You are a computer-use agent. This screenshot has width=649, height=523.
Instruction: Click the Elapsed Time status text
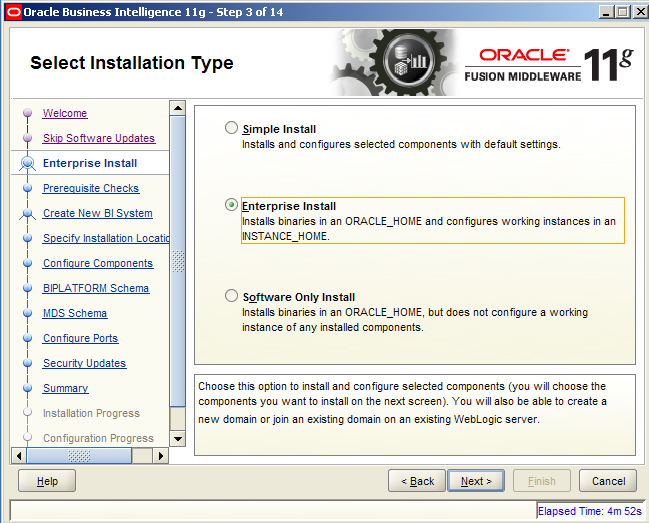(589, 511)
